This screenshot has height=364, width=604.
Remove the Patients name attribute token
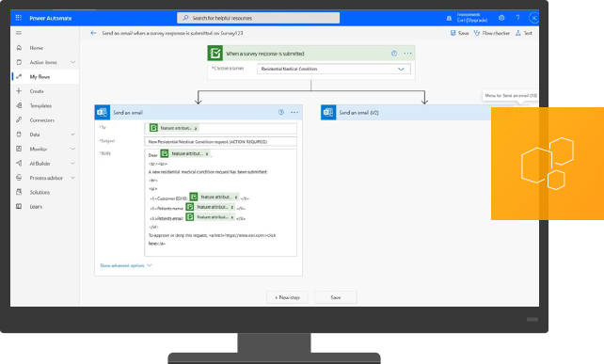pos(231,207)
